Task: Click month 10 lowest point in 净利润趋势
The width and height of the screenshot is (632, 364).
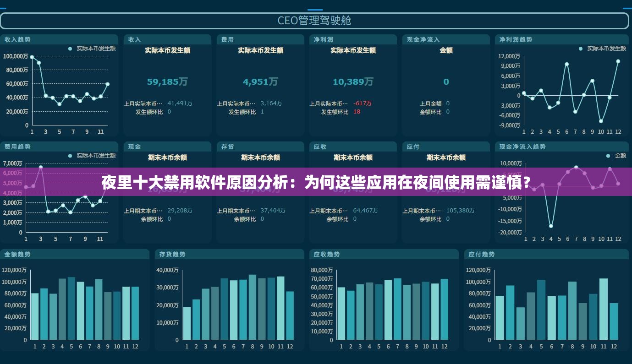Action: click(x=601, y=121)
